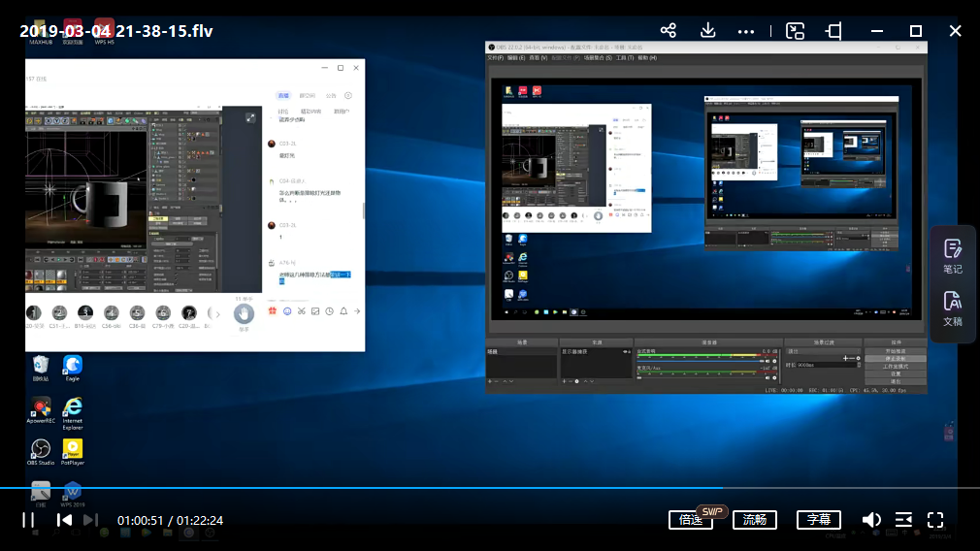Open OBS 工具(T) menu

(x=624, y=57)
